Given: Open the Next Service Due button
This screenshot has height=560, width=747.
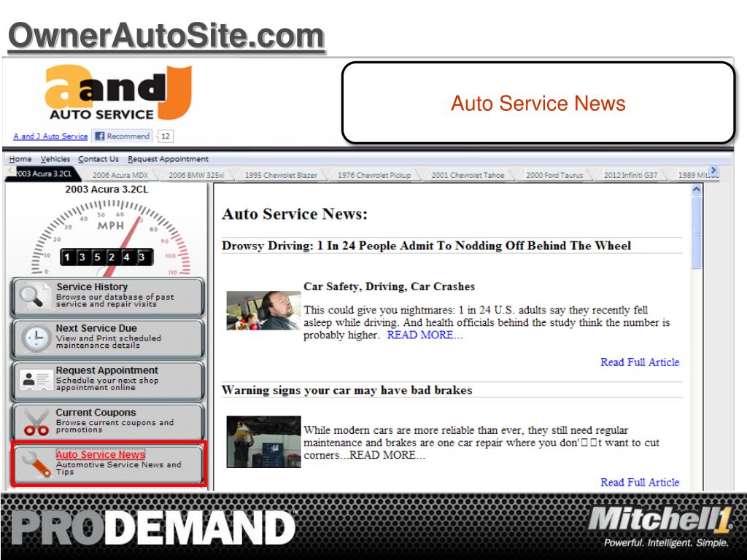Looking at the screenshot, I should point(108,338).
